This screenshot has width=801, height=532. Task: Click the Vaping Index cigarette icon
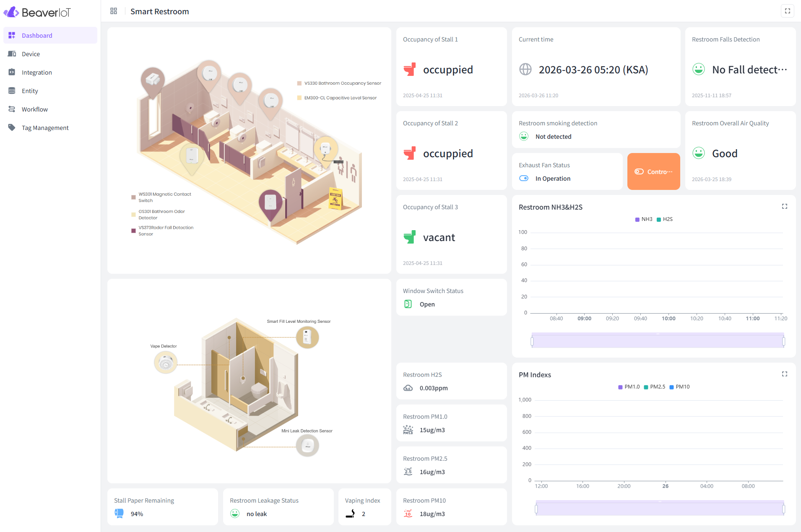[x=350, y=514]
